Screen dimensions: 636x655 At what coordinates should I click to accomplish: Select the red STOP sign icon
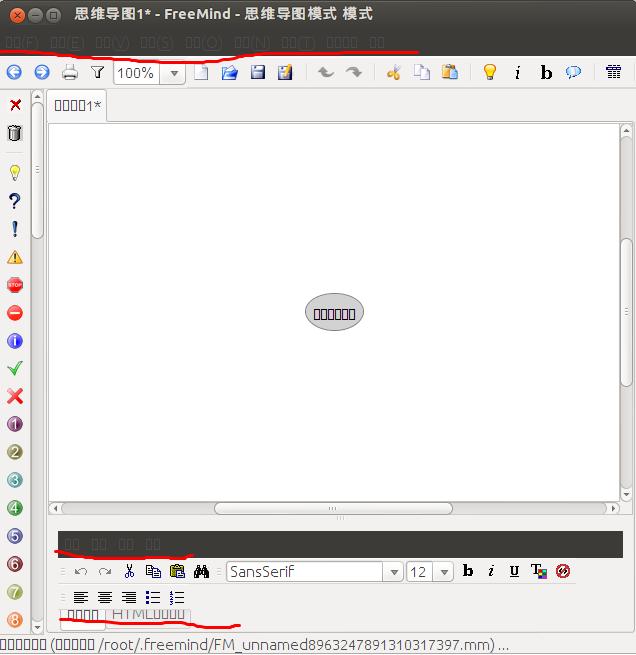click(14, 285)
